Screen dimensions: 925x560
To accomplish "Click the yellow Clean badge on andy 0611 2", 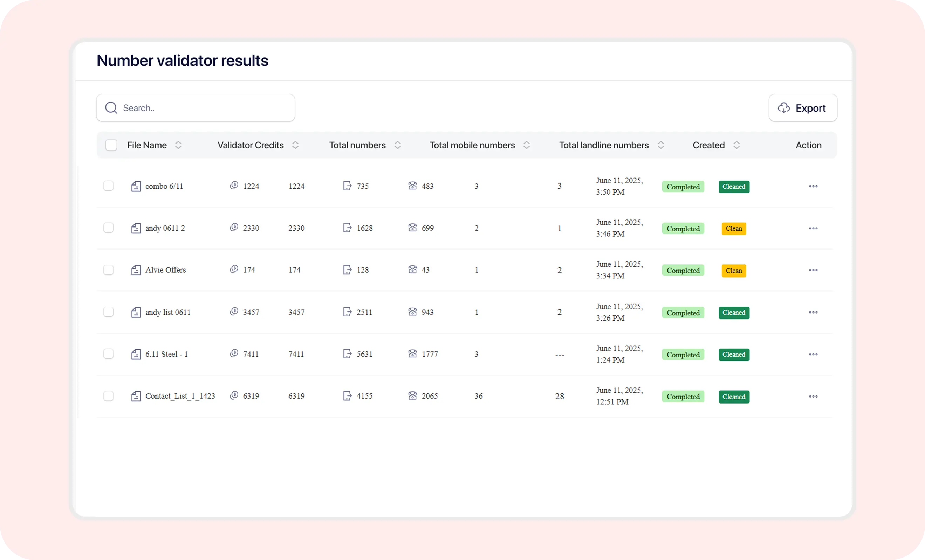I will click(734, 229).
